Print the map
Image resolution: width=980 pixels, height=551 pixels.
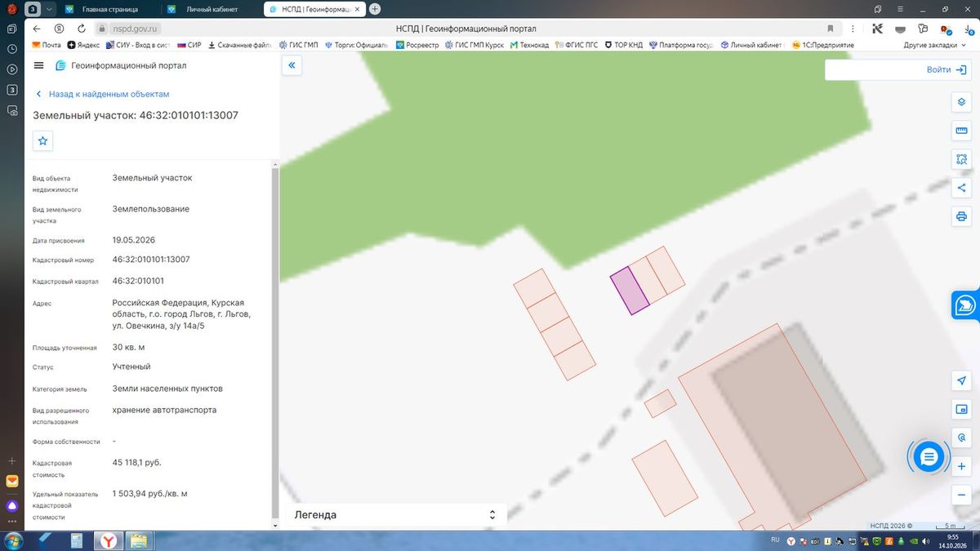pos(961,216)
